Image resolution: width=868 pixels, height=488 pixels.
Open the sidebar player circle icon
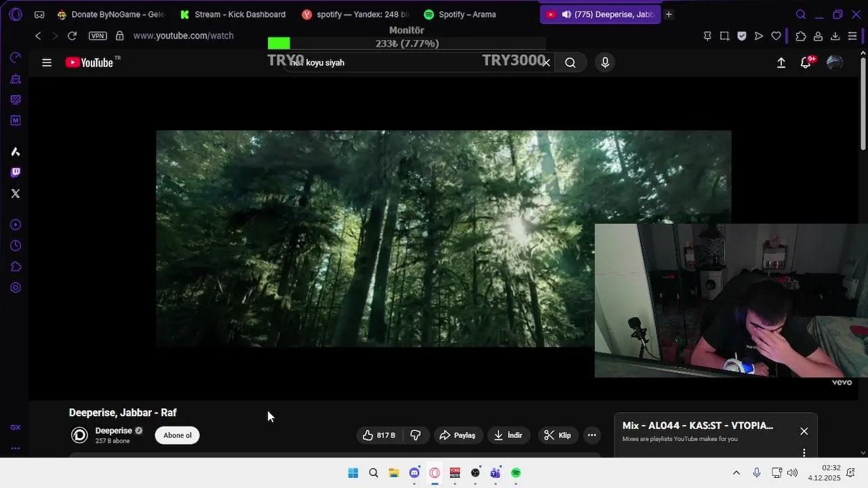click(16, 225)
